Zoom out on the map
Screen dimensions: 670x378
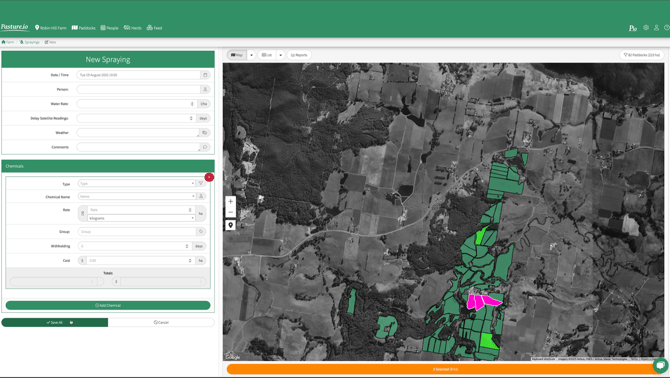coord(230,212)
